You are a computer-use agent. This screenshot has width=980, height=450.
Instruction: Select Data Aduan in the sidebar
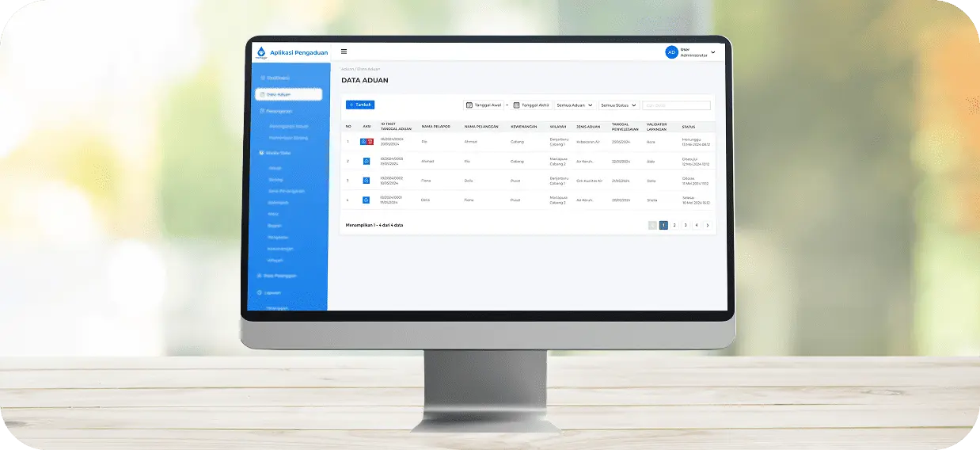pos(288,94)
